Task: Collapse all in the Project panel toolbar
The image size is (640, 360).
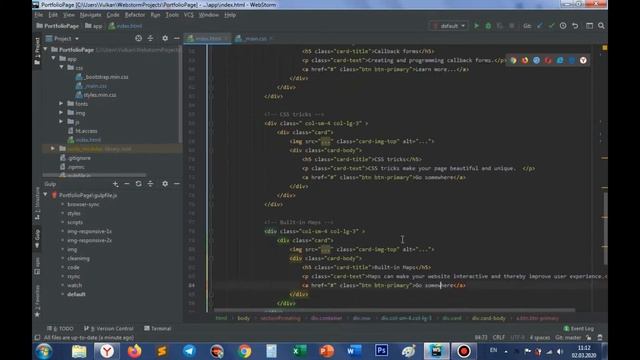Action: [150, 38]
